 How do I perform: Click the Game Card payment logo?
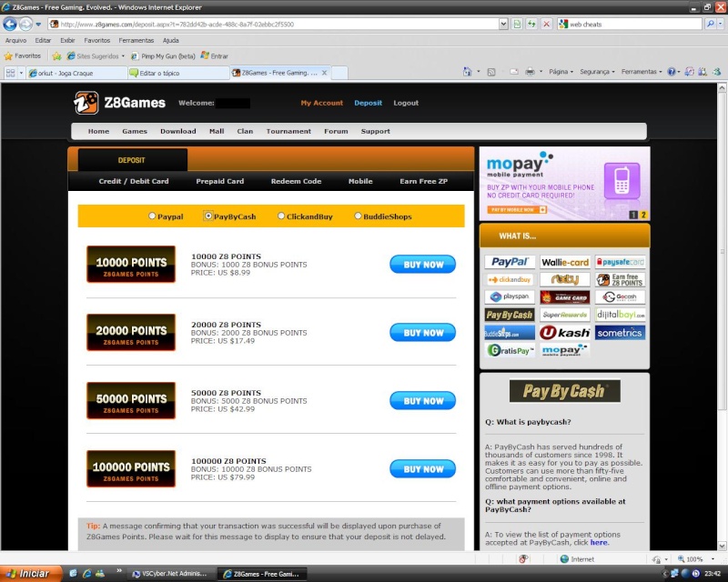pos(565,297)
